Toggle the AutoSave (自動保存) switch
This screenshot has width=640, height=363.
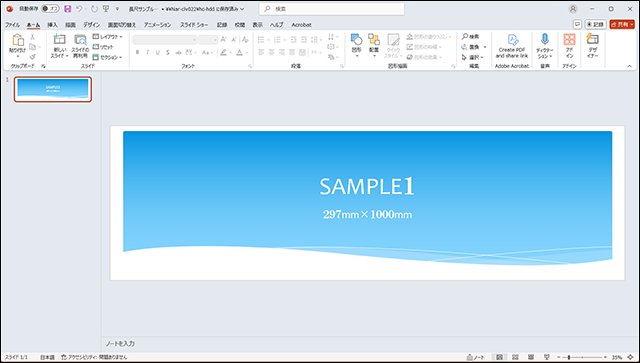click(50, 9)
